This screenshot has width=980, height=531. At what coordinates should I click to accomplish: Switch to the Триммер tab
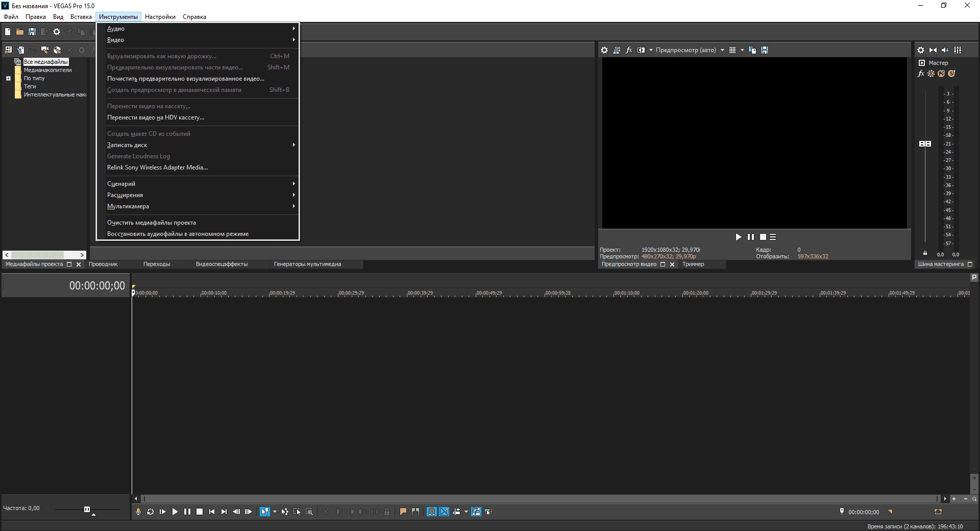pyautogui.click(x=693, y=264)
